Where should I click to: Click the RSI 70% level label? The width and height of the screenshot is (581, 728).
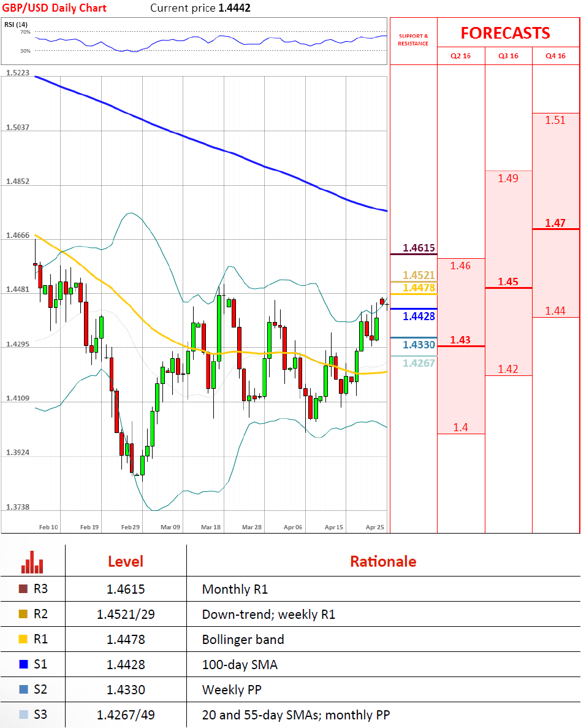pos(25,32)
